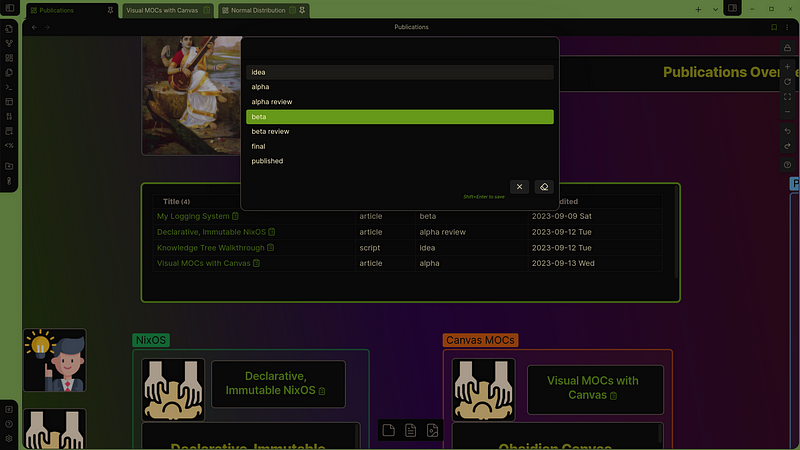Navigate back with left arrow
This screenshot has height=450, width=800.
[x=34, y=27]
